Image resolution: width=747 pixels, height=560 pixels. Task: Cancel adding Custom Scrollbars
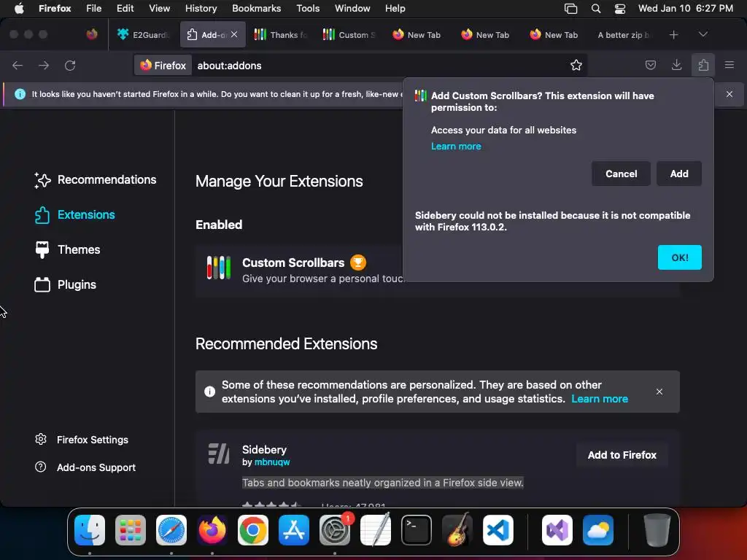tap(621, 174)
